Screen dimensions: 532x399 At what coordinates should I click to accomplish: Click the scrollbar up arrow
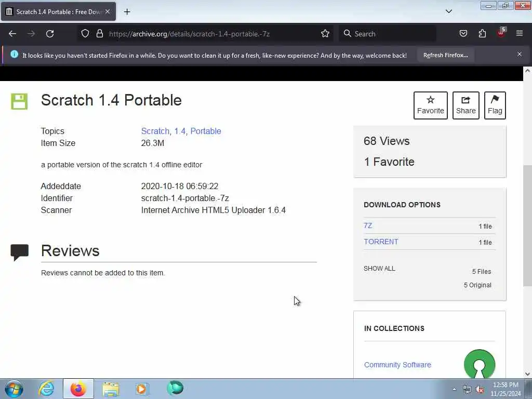point(527,71)
